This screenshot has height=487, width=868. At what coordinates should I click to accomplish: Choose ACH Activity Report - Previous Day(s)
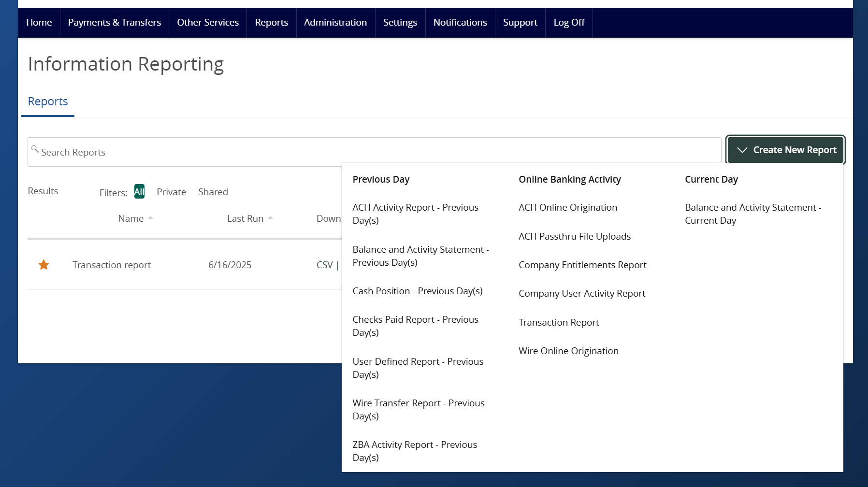point(415,214)
